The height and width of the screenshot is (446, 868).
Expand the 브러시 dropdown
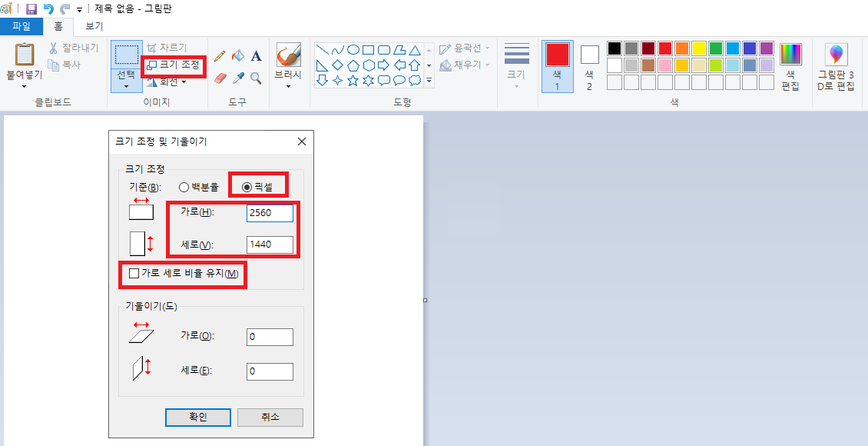coord(288,86)
